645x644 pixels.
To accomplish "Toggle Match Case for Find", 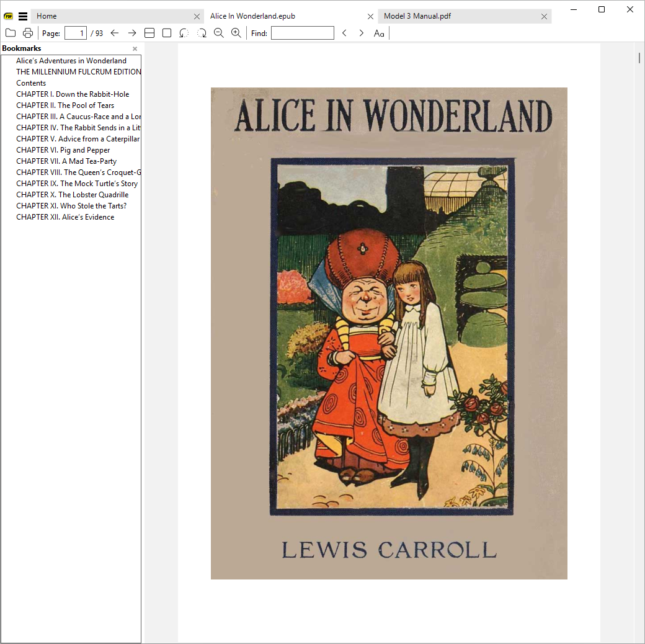I will (379, 33).
